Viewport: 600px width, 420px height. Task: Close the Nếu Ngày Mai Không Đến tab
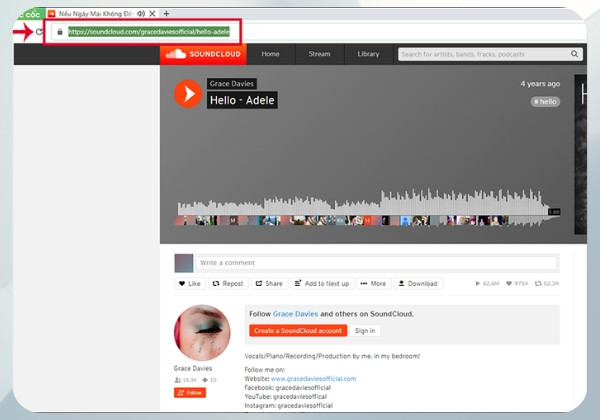pos(152,14)
